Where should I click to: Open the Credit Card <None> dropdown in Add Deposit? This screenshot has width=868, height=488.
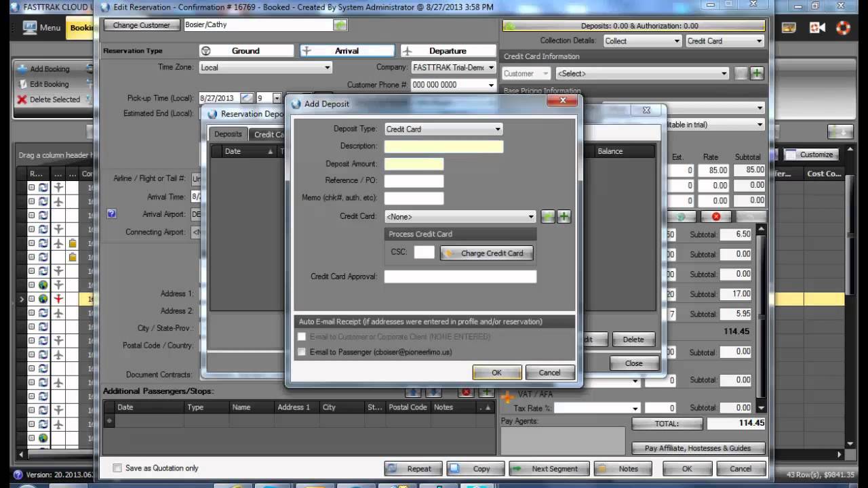click(460, 217)
